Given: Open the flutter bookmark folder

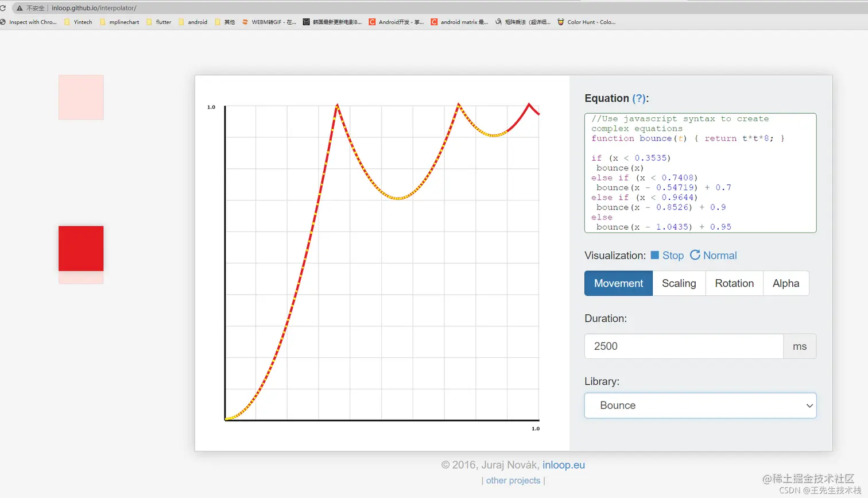Looking at the screenshot, I should coord(159,22).
